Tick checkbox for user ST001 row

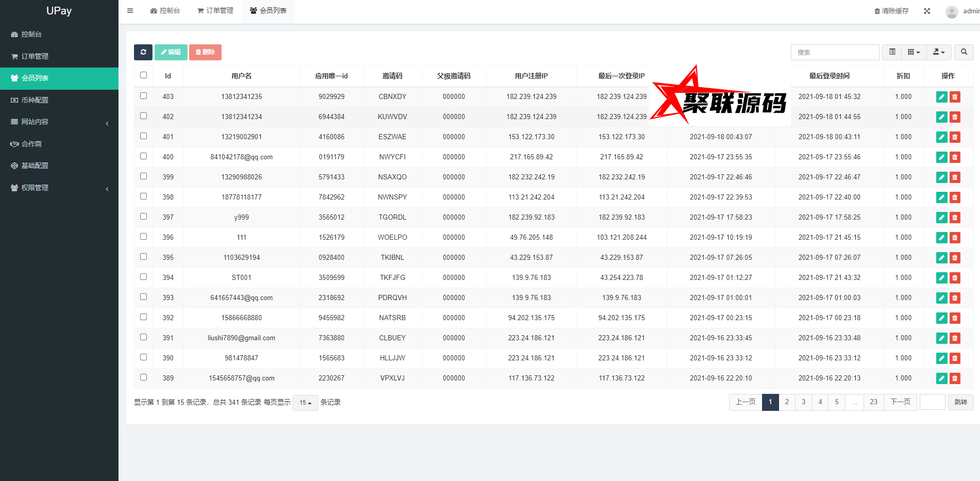pos(144,277)
